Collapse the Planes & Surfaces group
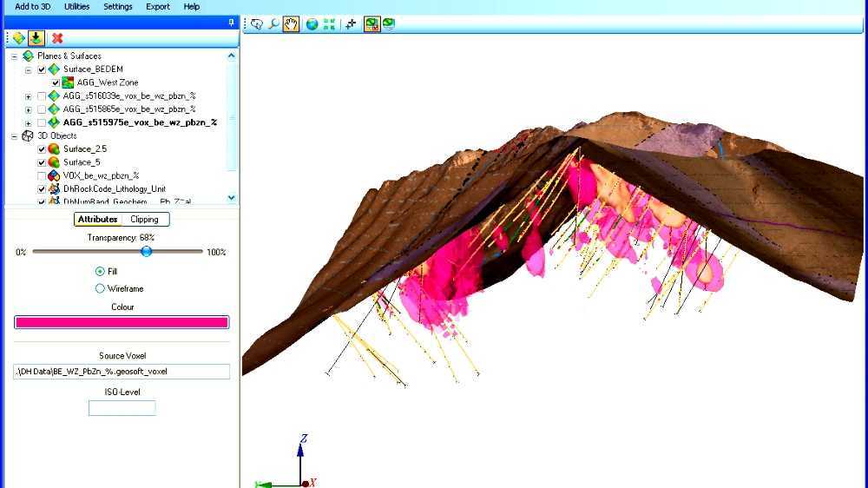Image resolution: width=868 pixels, height=488 pixels. [x=15, y=56]
